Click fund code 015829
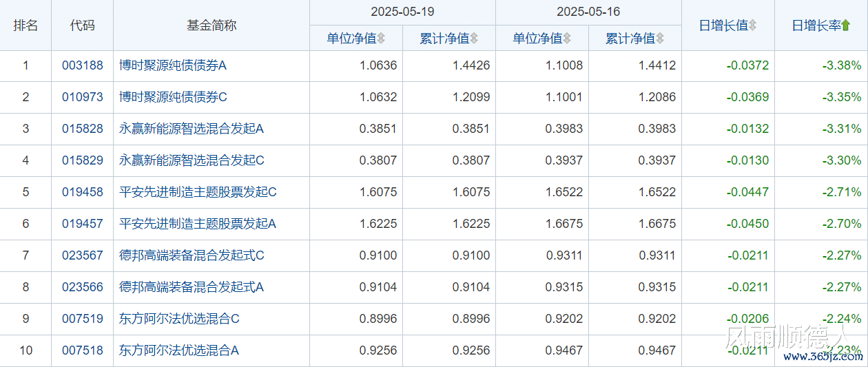 tap(82, 160)
